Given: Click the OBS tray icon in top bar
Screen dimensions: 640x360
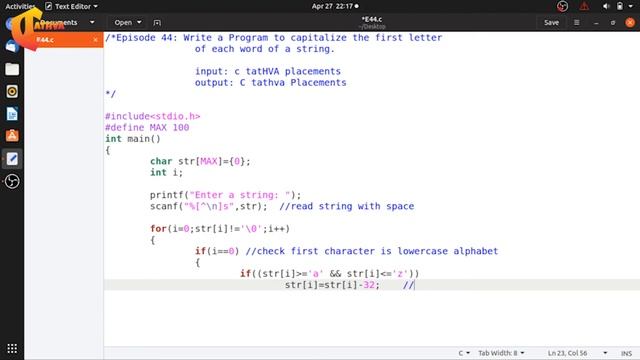Looking at the screenshot, I should pos(562,6).
